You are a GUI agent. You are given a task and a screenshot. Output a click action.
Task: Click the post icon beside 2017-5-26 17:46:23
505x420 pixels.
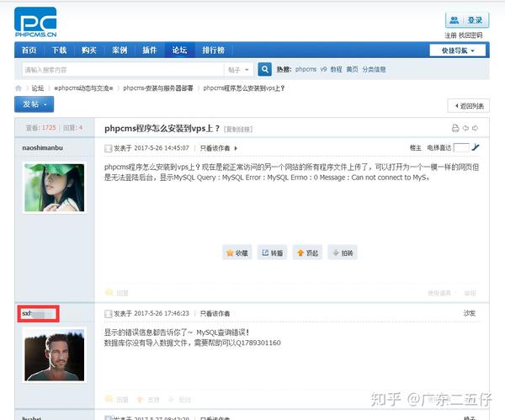tap(109, 314)
